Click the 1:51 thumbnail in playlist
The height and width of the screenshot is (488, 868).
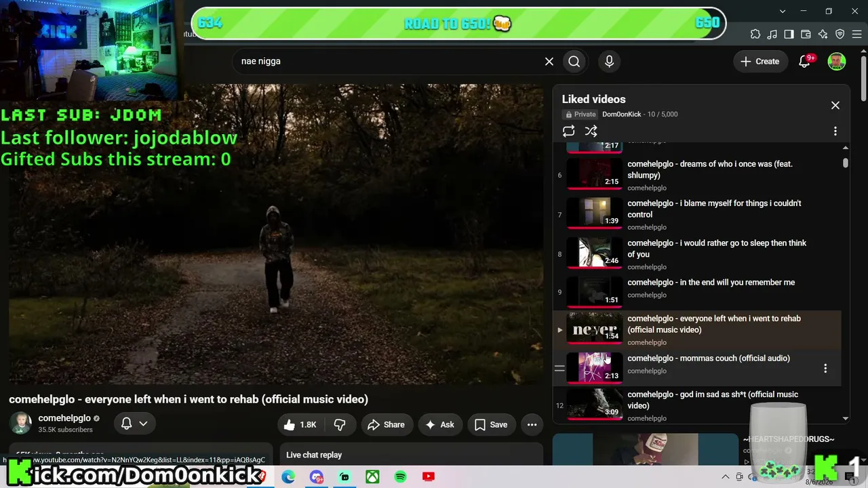tap(595, 293)
